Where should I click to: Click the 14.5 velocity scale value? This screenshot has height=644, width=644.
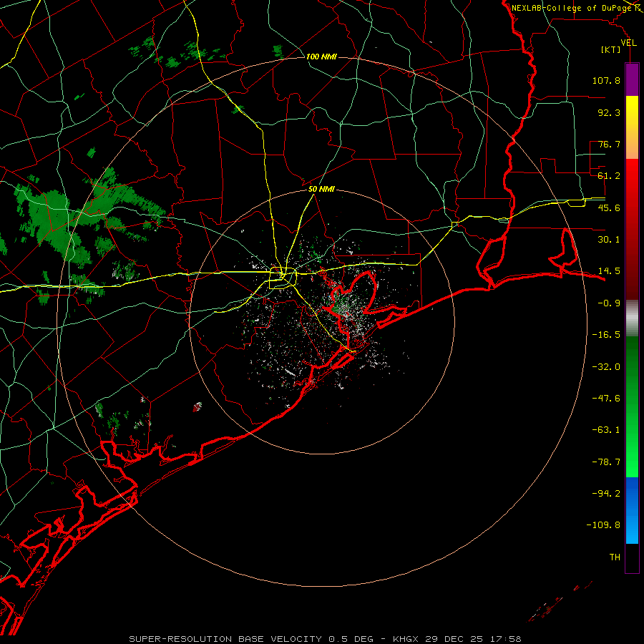609,271
